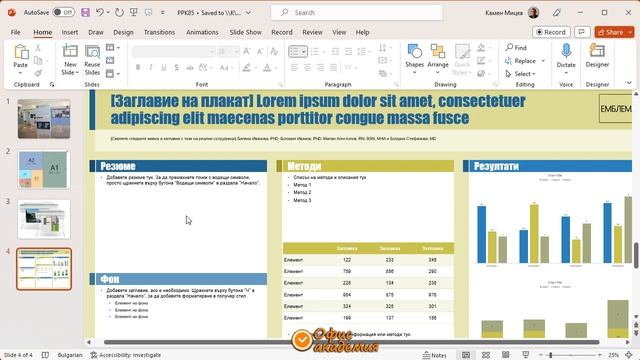Switch to the Design tab
This screenshot has height=360, width=640.
[x=123, y=32]
